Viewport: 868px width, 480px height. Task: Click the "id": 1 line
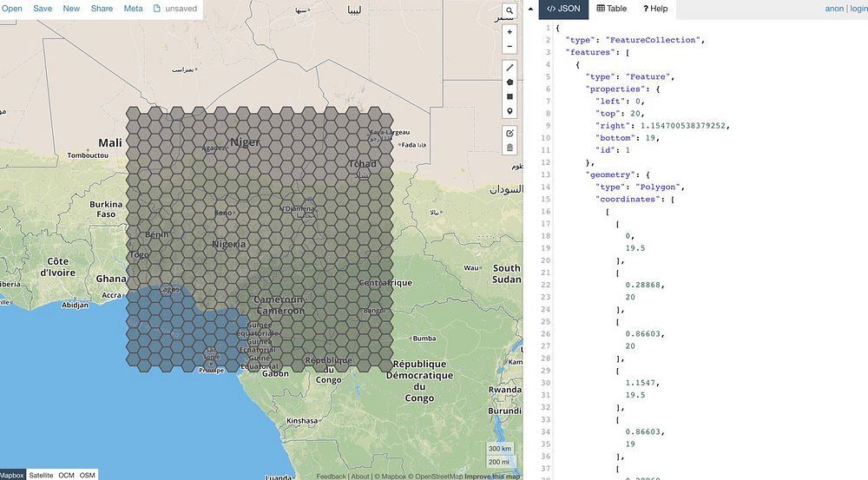click(x=613, y=150)
